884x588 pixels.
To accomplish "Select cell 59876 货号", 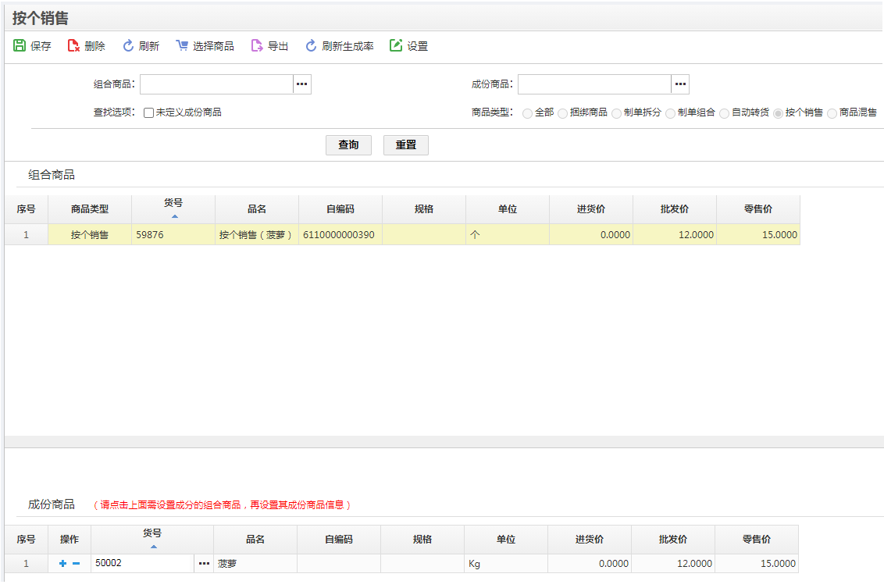I will 173,234.
